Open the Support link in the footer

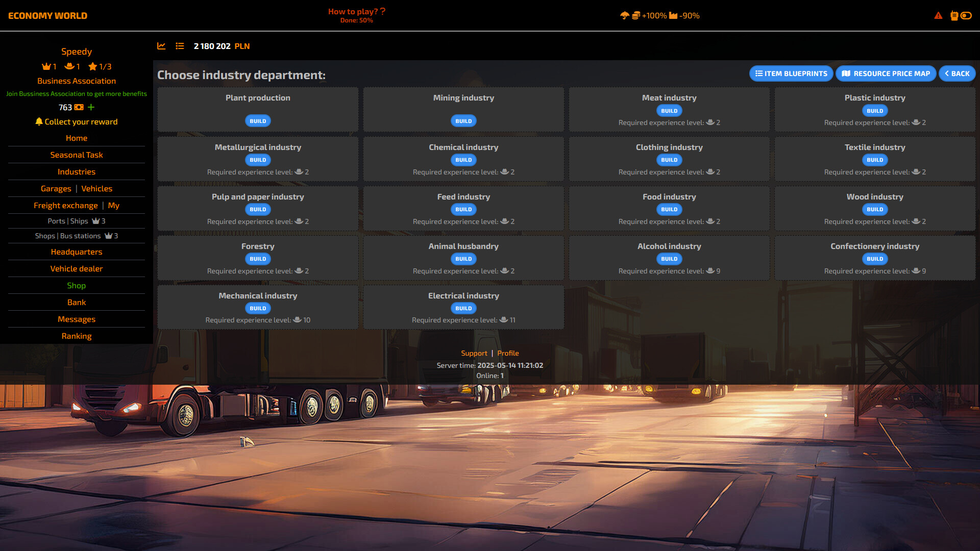pos(474,353)
